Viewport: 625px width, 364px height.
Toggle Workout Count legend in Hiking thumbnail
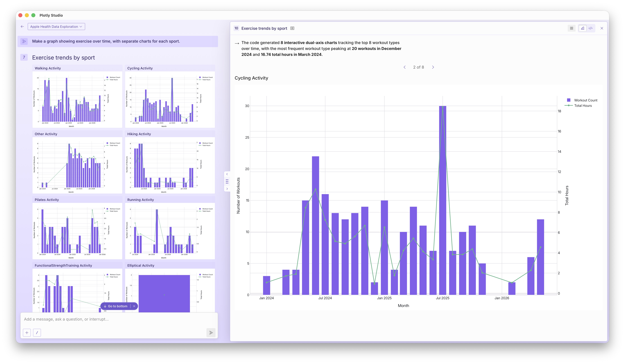pos(206,143)
